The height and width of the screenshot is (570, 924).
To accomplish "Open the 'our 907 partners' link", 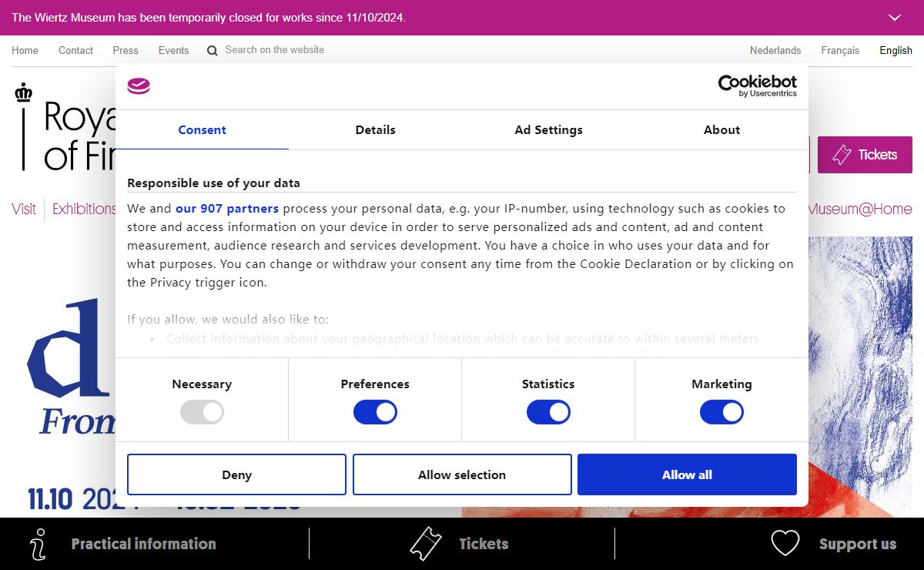I will point(227,209).
